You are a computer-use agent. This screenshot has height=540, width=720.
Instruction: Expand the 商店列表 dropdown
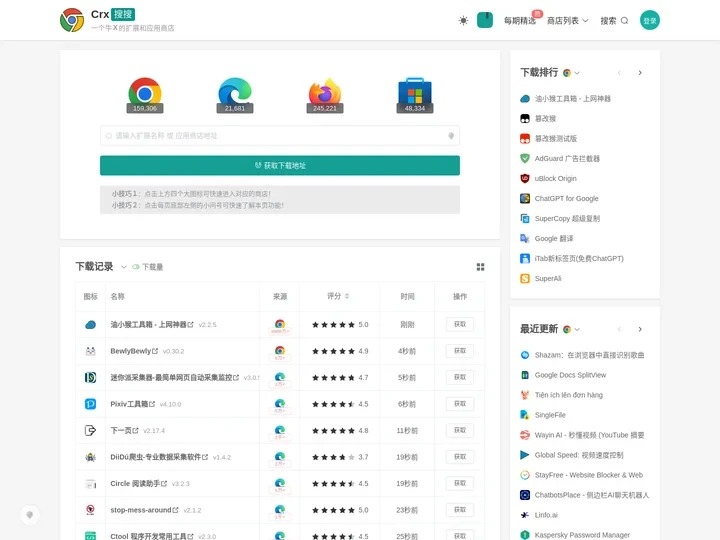click(x=568, y=21)
